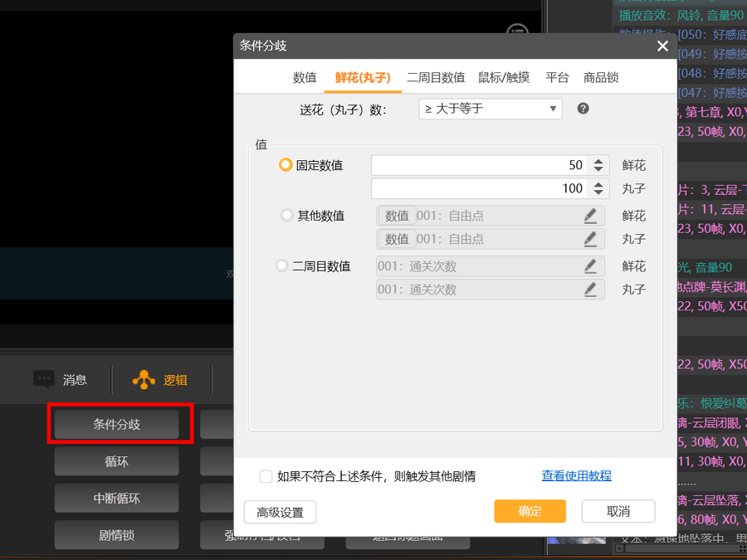Click edit pencil for 二周目数值 鲜花 row
747x560 pixels.
tap(590, 266)
